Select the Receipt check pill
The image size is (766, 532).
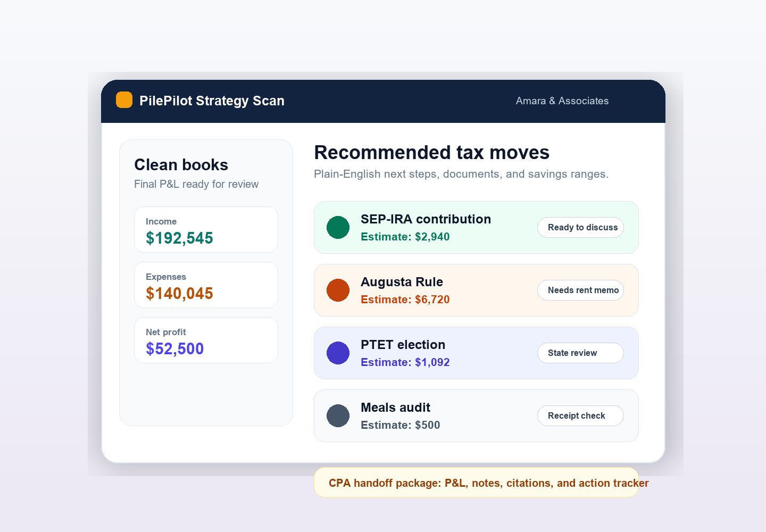[580, 415]
